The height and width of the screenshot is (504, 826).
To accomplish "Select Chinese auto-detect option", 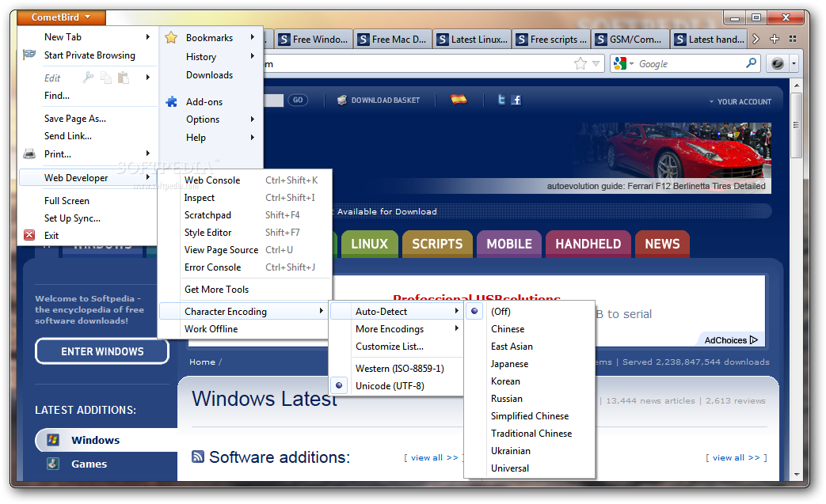I will (x=530, y=329).
